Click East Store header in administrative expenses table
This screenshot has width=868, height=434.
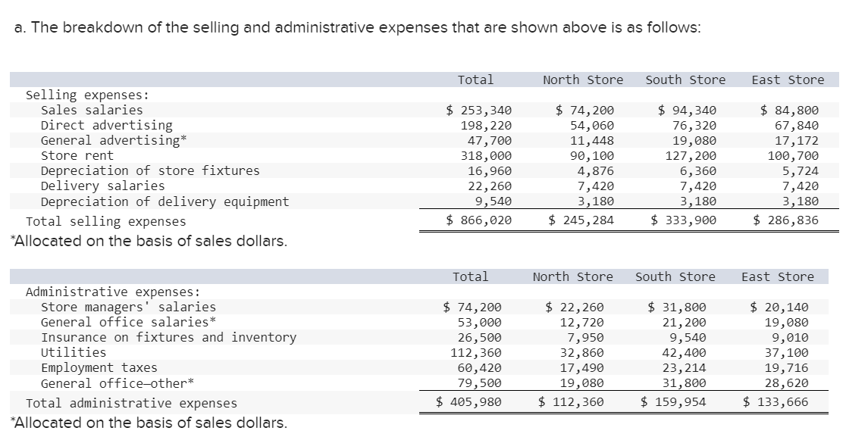[777, 276]
